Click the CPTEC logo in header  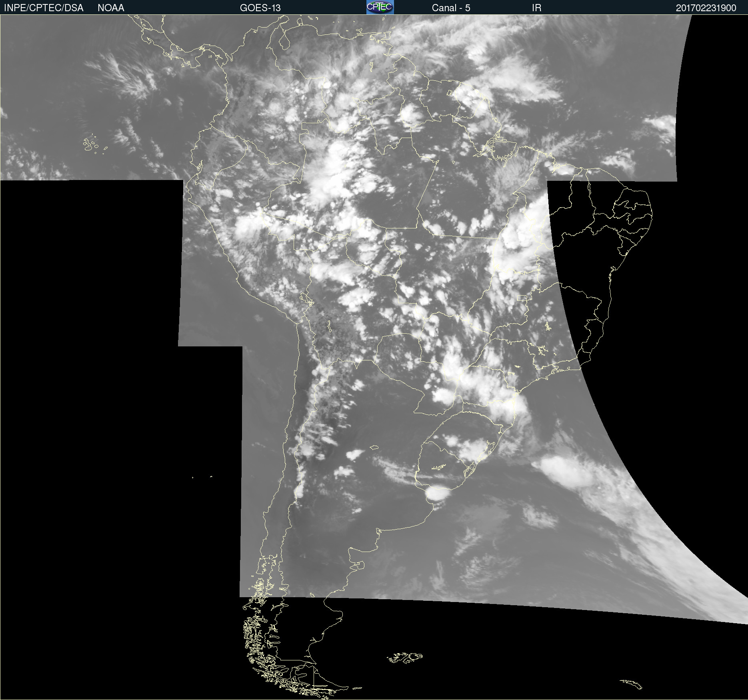[x=380, y=7]
